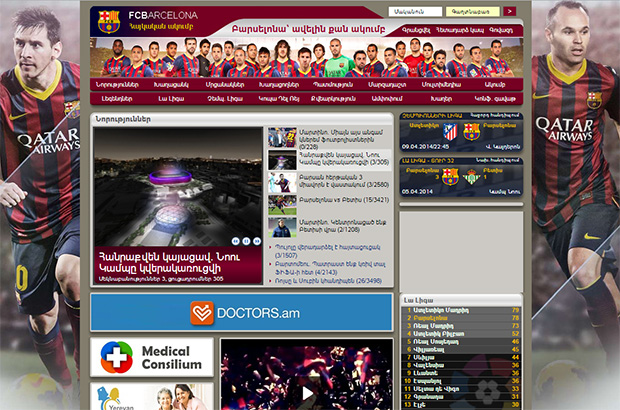Open the DOCTORS.am banner
The height and width of the screenshot is (410, 620).
pyautogui.click(x=242, y=312)
